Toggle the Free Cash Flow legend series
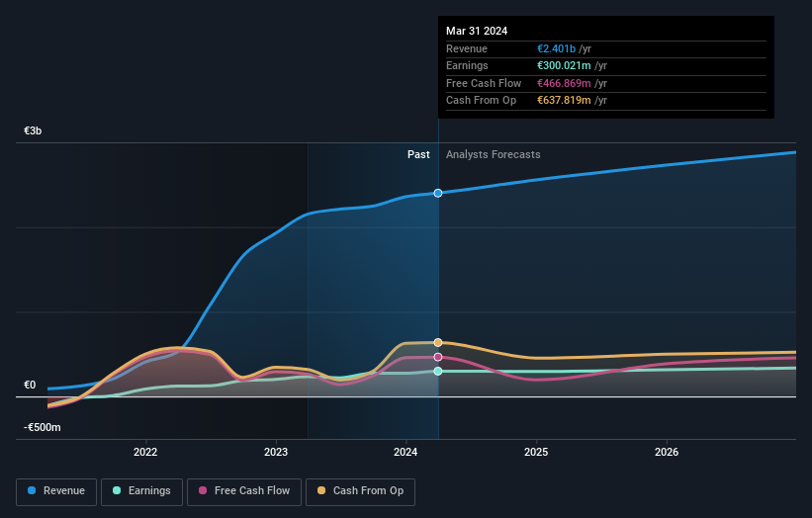The width and height of the screenshot is (812, 518). pos(244,491)
